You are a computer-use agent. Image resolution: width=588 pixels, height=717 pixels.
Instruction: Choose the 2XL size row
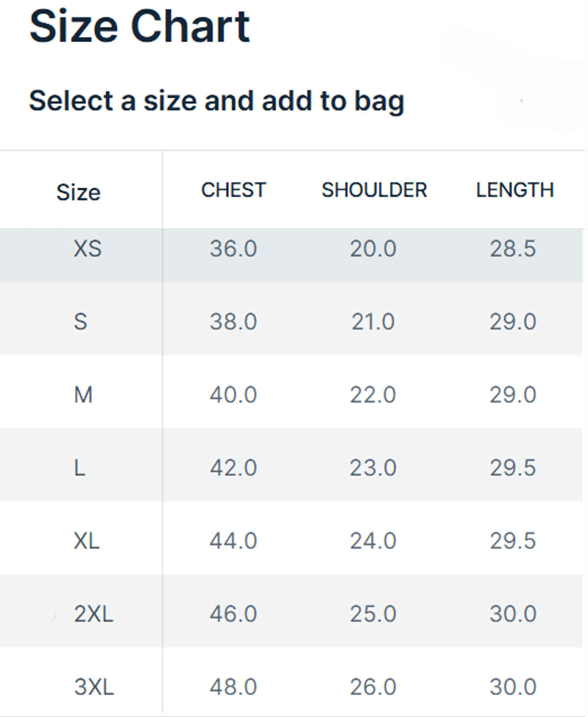(x=93, y=614)
